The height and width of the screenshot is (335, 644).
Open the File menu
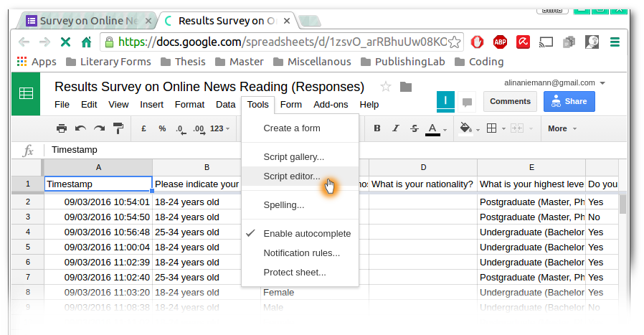click(x=62, y=105)
